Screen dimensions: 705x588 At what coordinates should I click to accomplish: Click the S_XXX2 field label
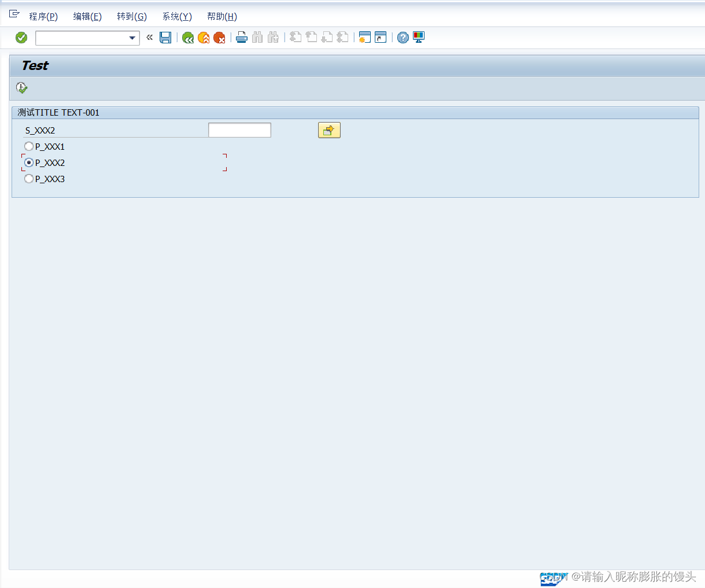40,131
